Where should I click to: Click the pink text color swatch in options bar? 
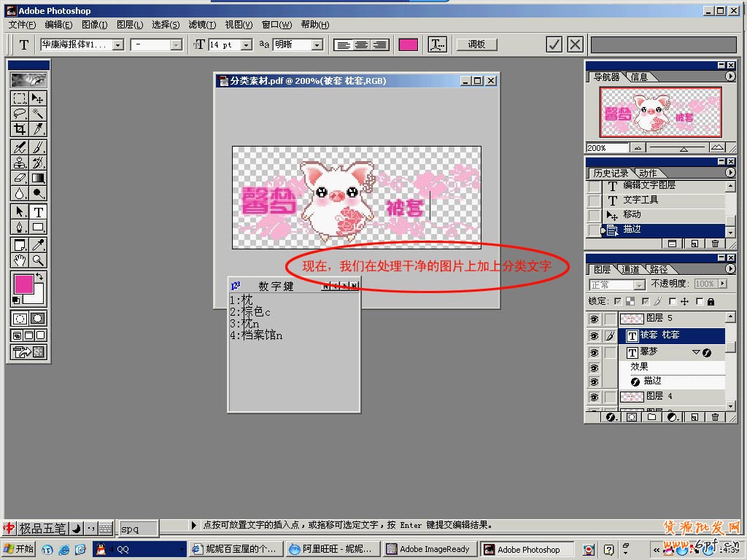click(x=409, y=44)
